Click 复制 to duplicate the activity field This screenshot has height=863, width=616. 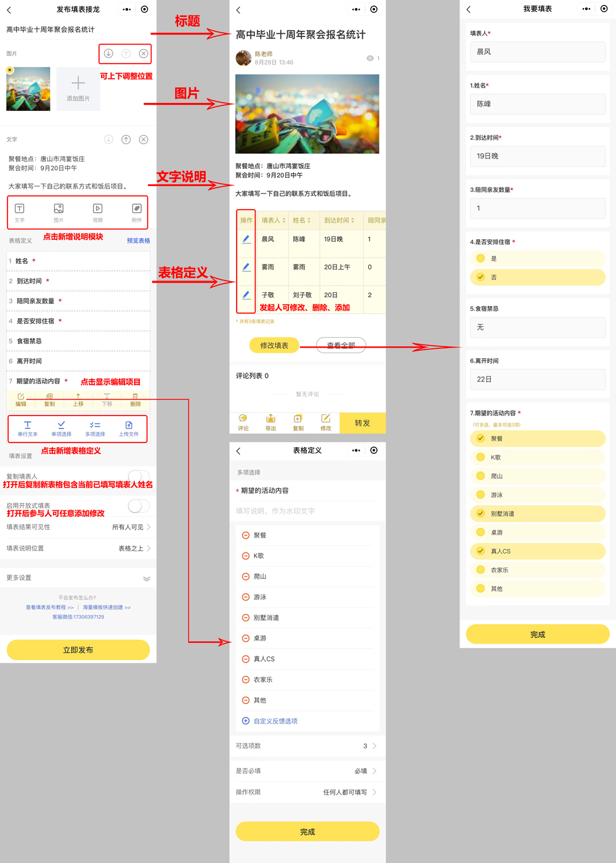click(49, 400)
